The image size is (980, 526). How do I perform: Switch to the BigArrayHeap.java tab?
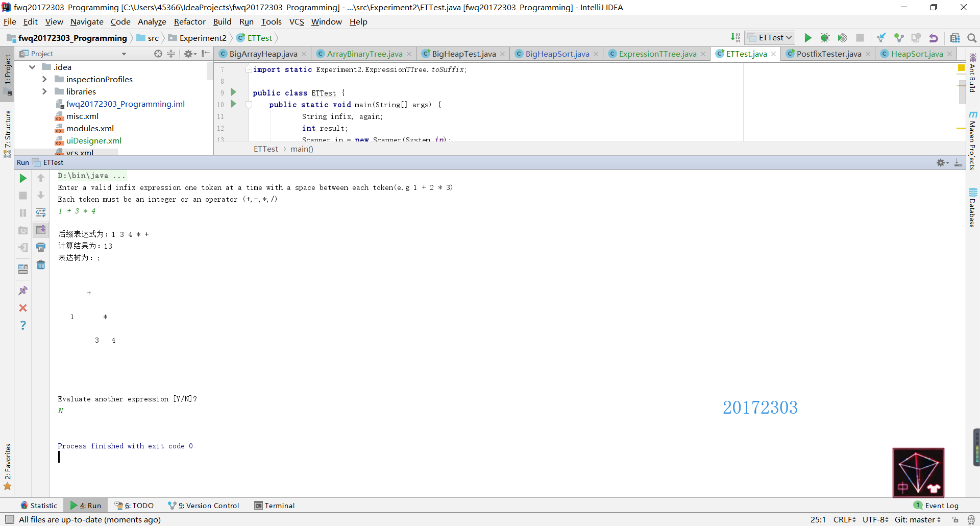tap(263, 54)
